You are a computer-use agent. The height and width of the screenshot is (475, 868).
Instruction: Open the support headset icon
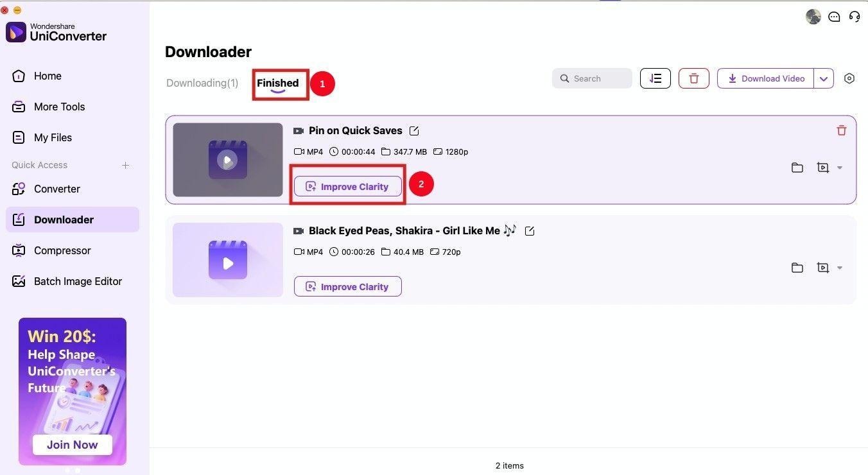(x=855, y=17)
